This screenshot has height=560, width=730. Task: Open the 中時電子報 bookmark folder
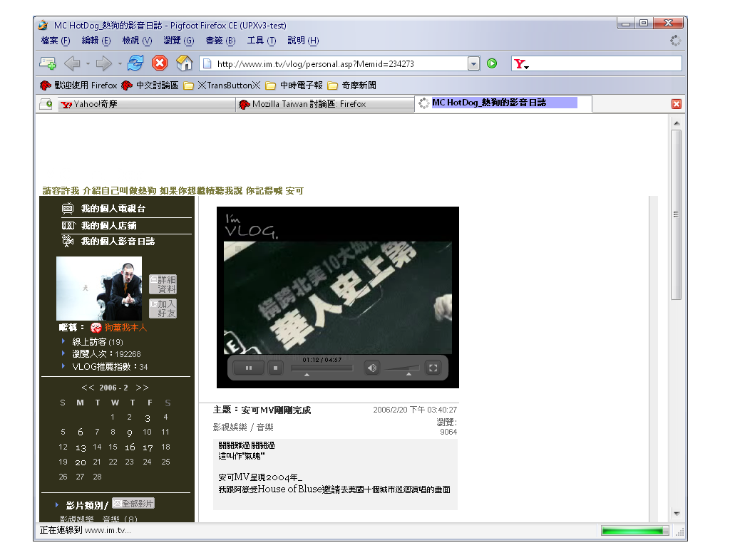[294, 85]
